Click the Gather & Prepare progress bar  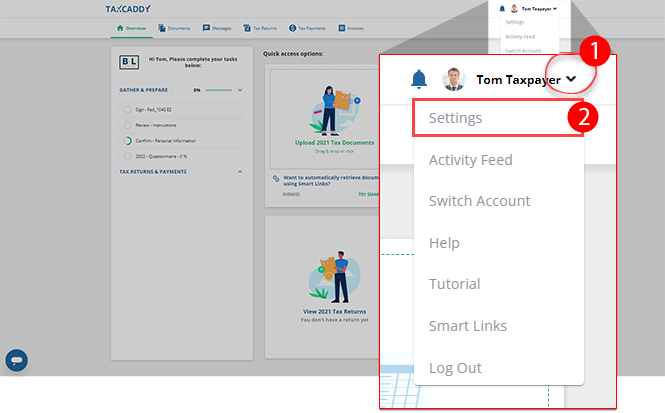219,90
